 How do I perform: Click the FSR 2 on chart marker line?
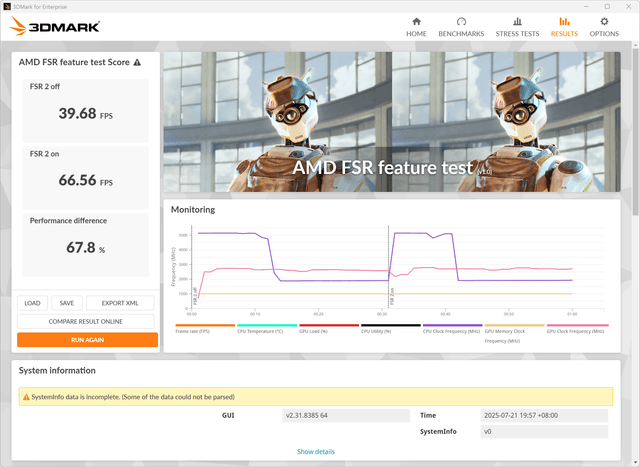(389, 267)
